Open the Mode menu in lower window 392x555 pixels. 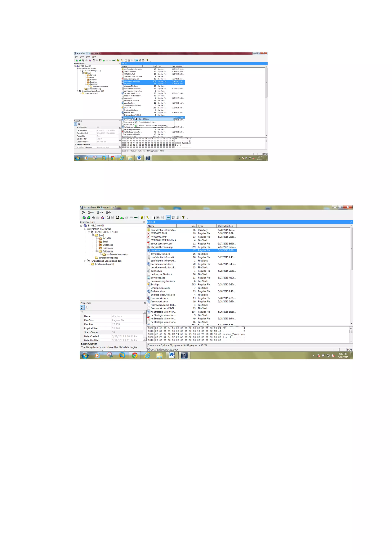coord(100,212)
